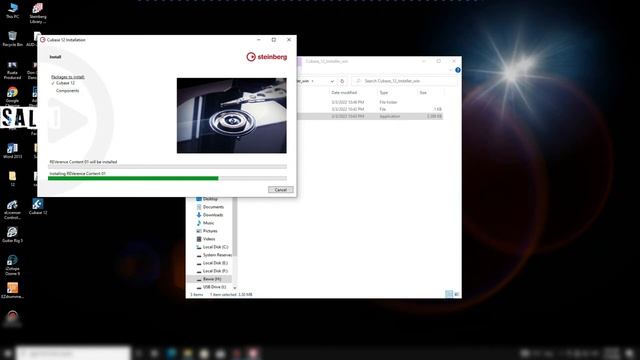The width and height of the screenshot is (640, 360).
Task: Select the File folder row in Explorer
Action: coord(371,102)
